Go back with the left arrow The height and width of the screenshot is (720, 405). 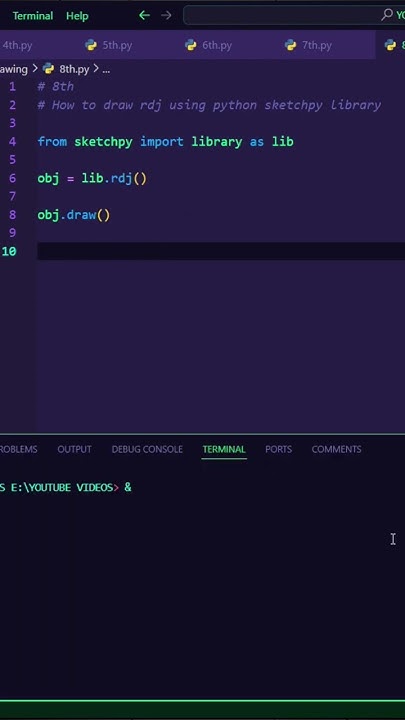[144, 16]
